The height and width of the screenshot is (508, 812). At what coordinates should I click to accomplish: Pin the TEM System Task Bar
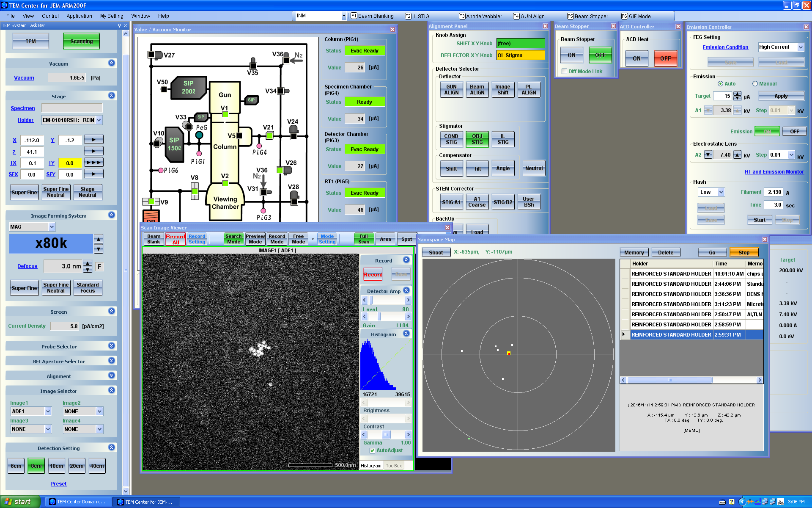pos(119,26)
